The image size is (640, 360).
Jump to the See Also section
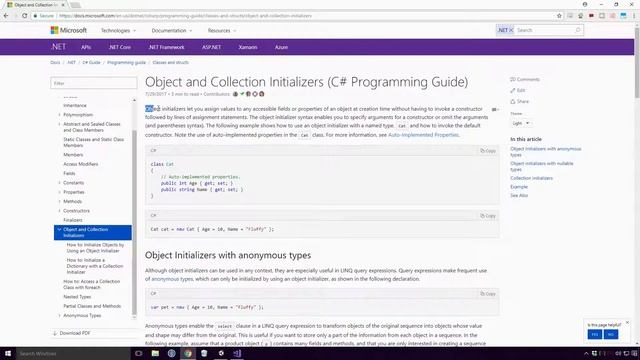519,196
